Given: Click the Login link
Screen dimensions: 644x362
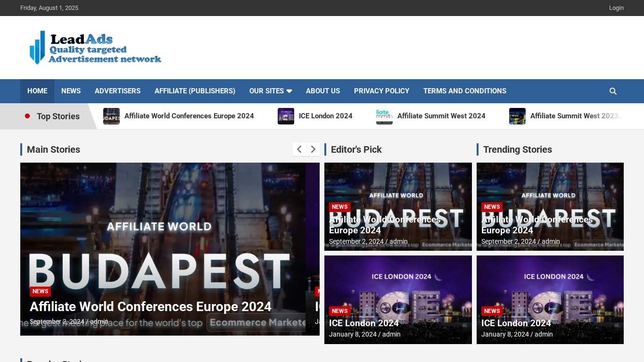Looking at the screenshot, I should pos(616,8).
